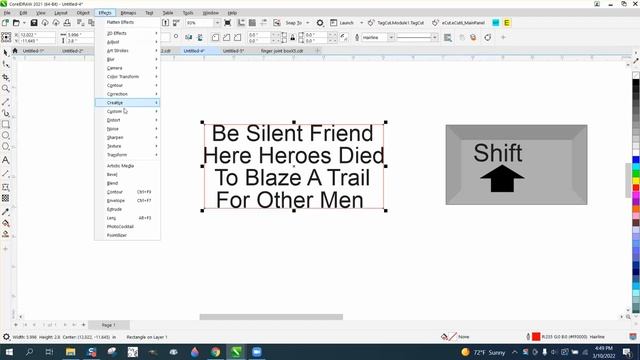Screen dimensions: 640x360
Task: Pick the yellow swatch in color palette
Action: point(636,180)
